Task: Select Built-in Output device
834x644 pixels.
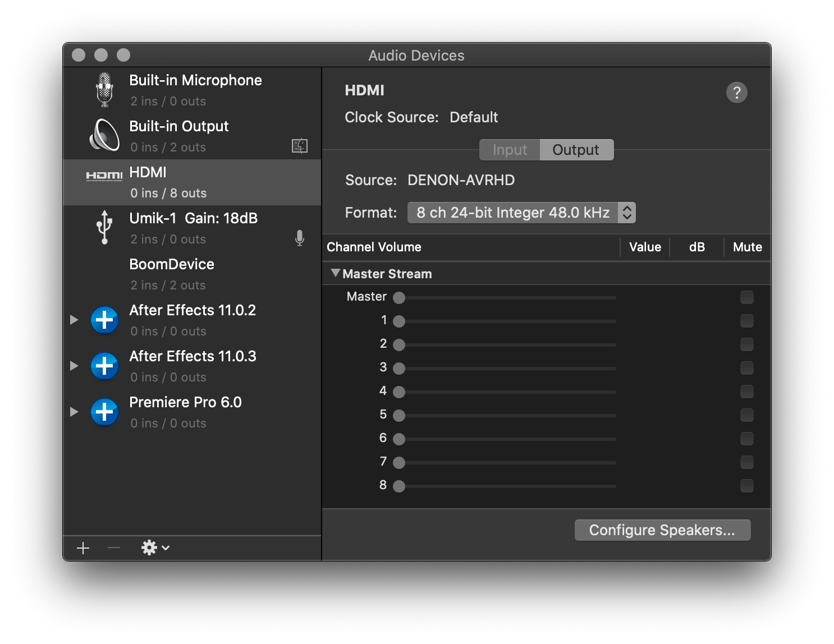Action: (x=193, y=136)
